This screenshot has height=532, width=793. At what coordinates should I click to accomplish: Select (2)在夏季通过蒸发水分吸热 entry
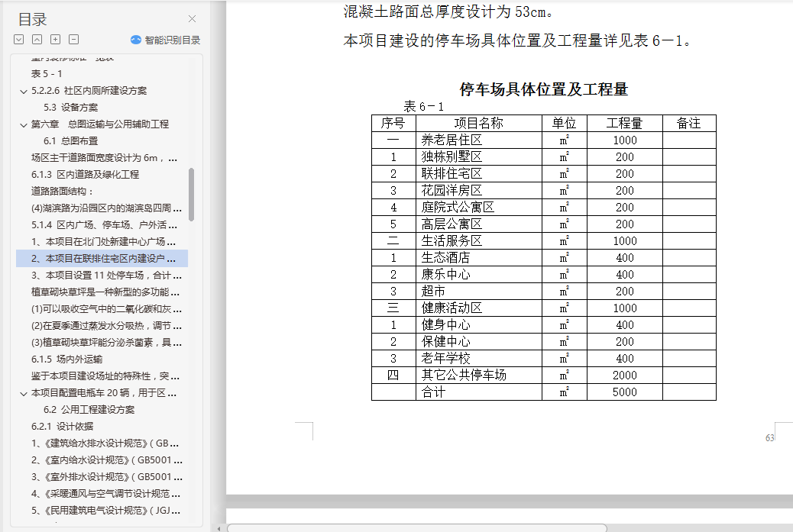point(106,325)
